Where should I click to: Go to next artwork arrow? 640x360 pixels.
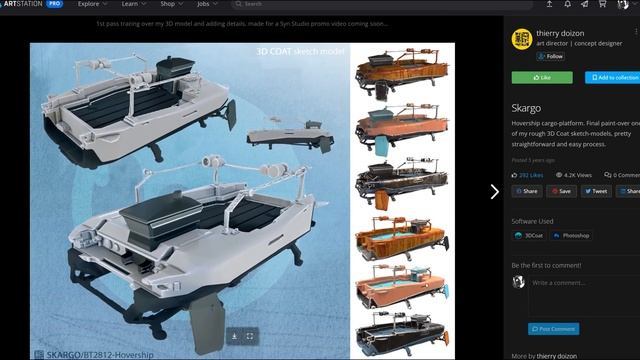[x=494, y=191]
